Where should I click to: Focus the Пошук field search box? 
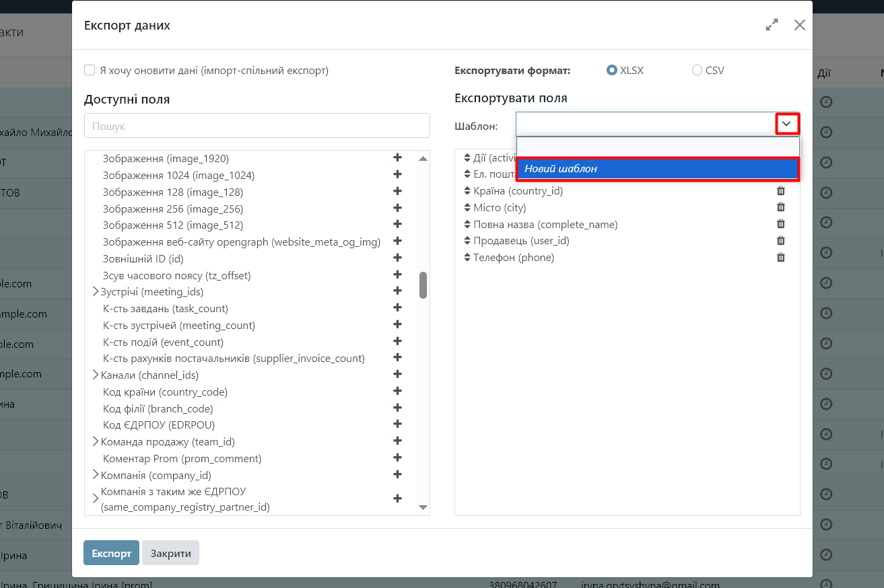coord(257,126)
